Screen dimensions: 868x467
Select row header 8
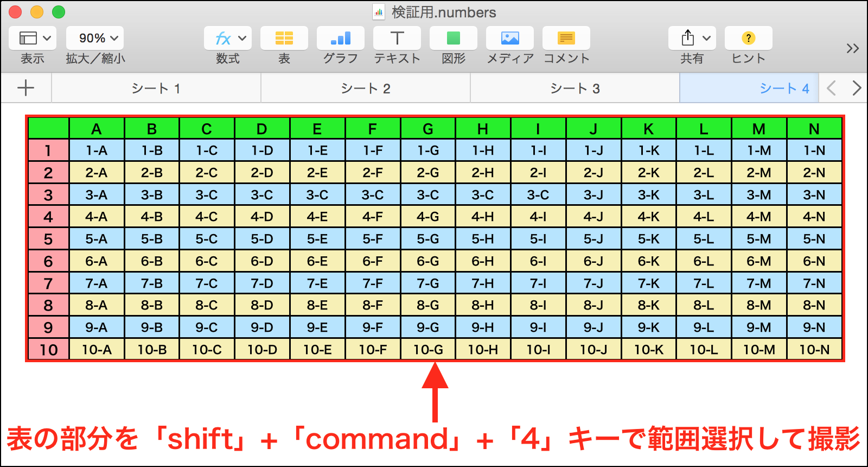48,305
